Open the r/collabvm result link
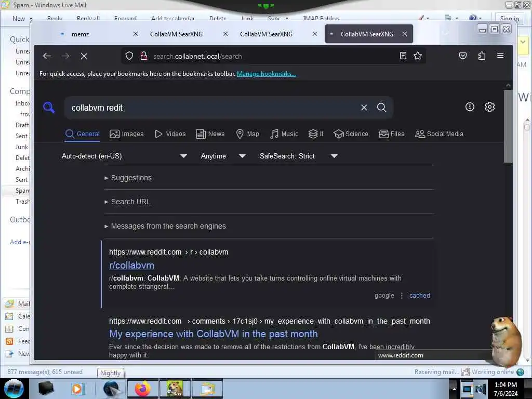Viewport: 532px width, 399px height. tap(131, 265)
